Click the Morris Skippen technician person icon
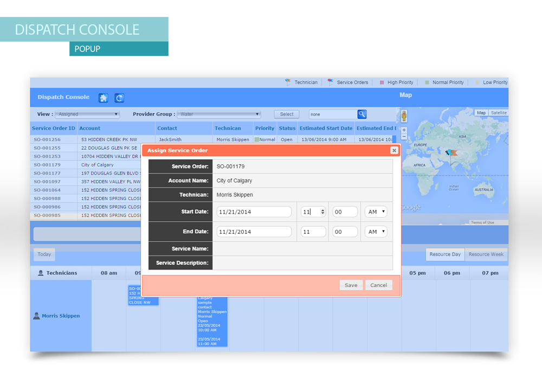The image size is (542, 392). [36, 316]
